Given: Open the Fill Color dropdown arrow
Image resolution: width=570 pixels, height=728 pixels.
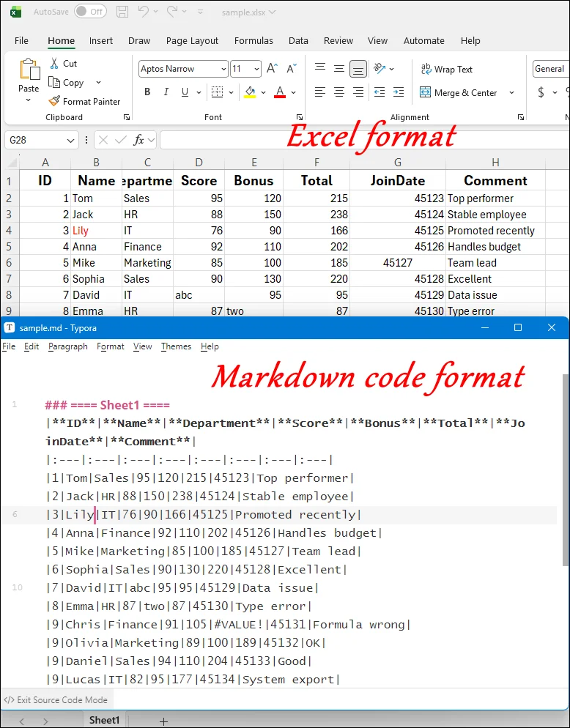Looking at the screenshot, I should (x=264, y=92).
